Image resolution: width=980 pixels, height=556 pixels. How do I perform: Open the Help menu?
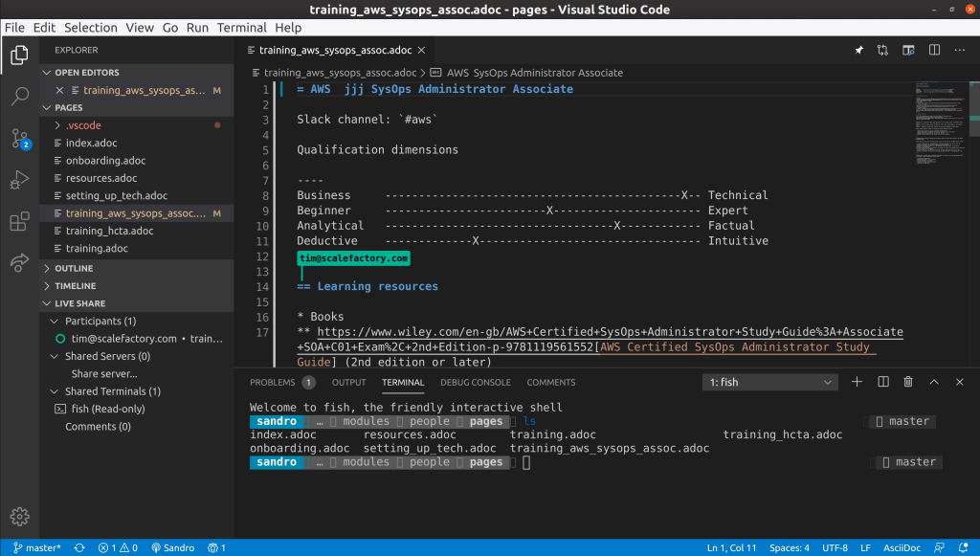click(288, 28)
